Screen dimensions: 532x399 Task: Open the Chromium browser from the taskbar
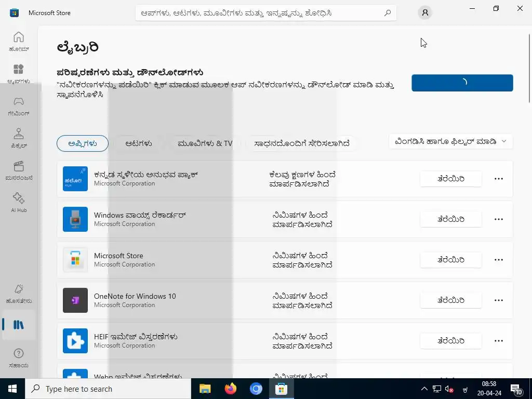256,389
